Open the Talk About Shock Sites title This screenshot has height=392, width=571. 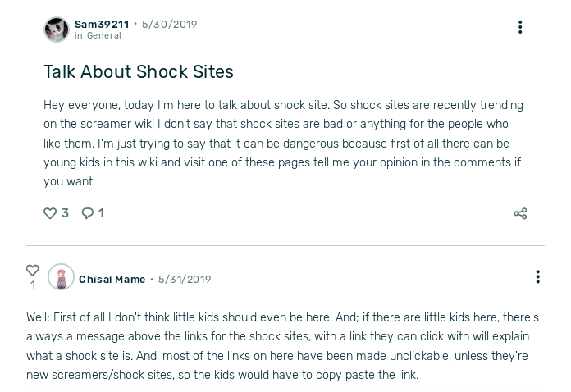139,72
